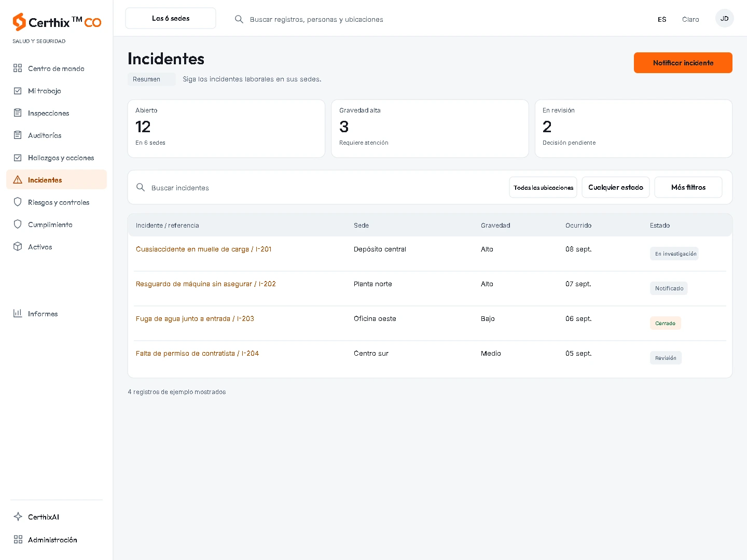747x560 pixels.
Task: Click the CerthixAI sparkle icon
Action: pos(18,516)
